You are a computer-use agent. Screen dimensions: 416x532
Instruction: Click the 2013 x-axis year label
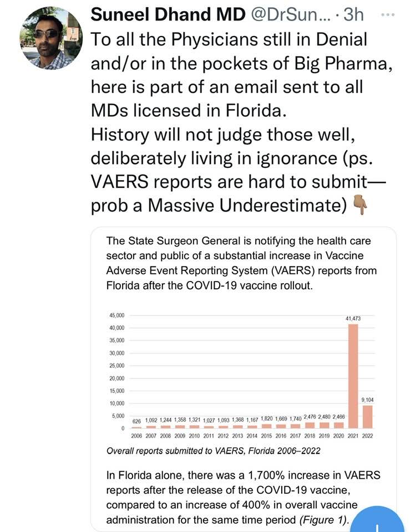[237, 436]
